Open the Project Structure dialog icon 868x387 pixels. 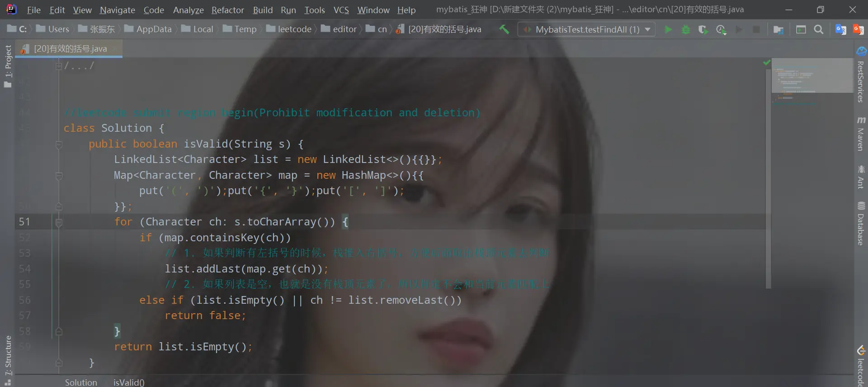(778, 29)
